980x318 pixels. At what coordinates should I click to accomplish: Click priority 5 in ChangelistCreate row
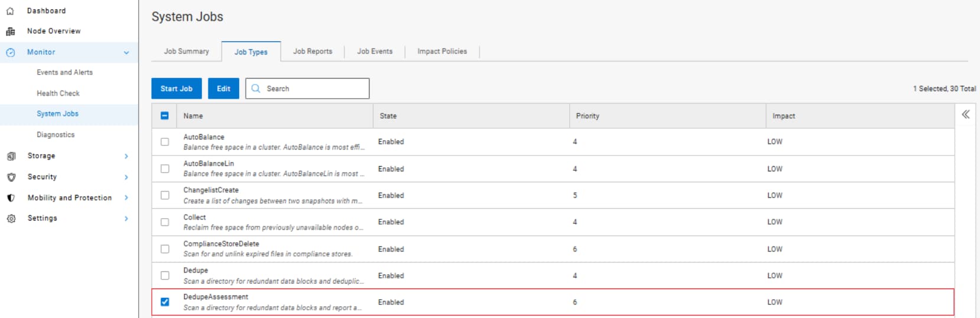575,196
